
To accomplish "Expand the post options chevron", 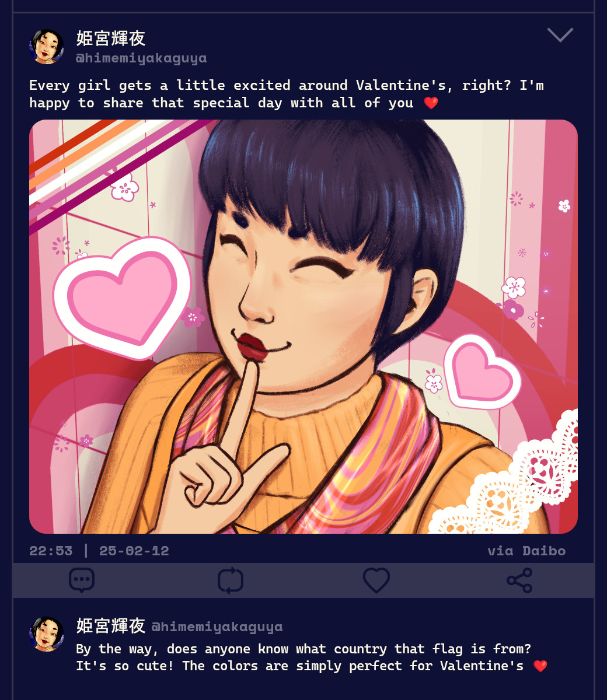I will click(x=560, y=35).
